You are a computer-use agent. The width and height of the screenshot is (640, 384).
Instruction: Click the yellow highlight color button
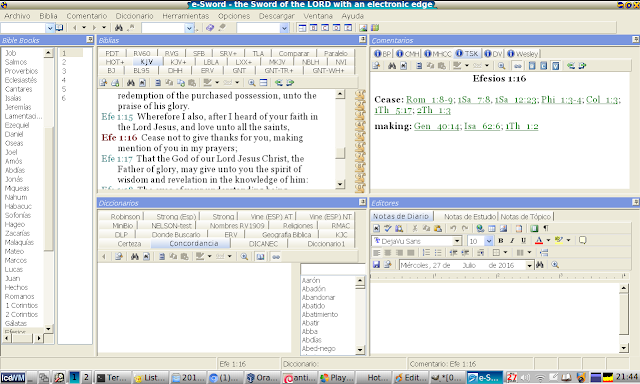click(x=559, y=241)
